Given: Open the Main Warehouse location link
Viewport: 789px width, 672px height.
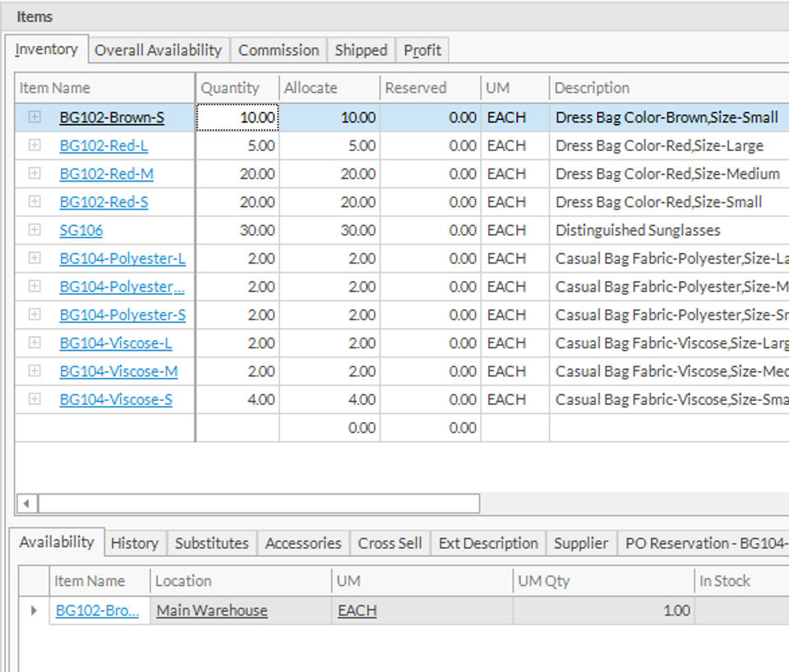Looking at the screenshot, I should click(212, 611).
